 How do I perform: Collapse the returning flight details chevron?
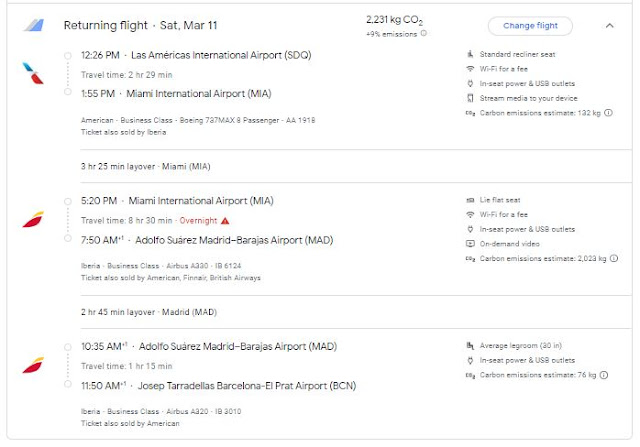(x=610, y=26)
